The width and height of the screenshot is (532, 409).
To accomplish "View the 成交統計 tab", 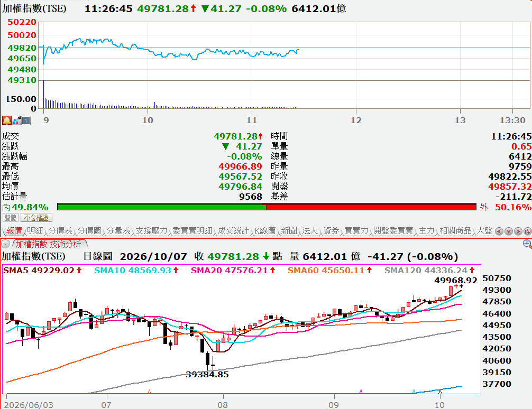I will pyautogui.click(x=233, y=230).
